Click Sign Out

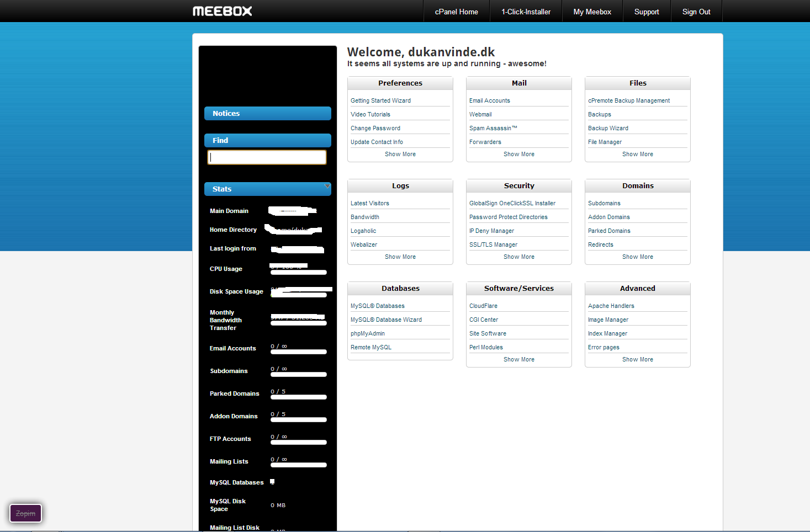pyautogui.click(x=696, y=12)
